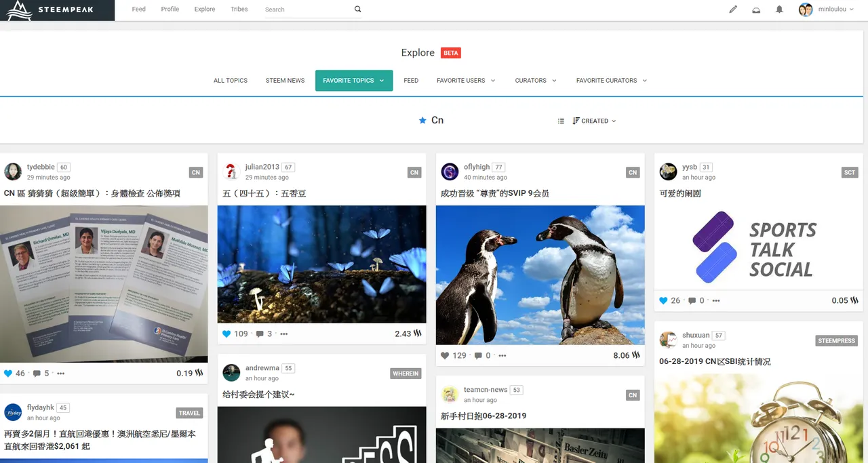Click the Search input field
Screen dimensions: 868x463
click(x=307, y=9)
